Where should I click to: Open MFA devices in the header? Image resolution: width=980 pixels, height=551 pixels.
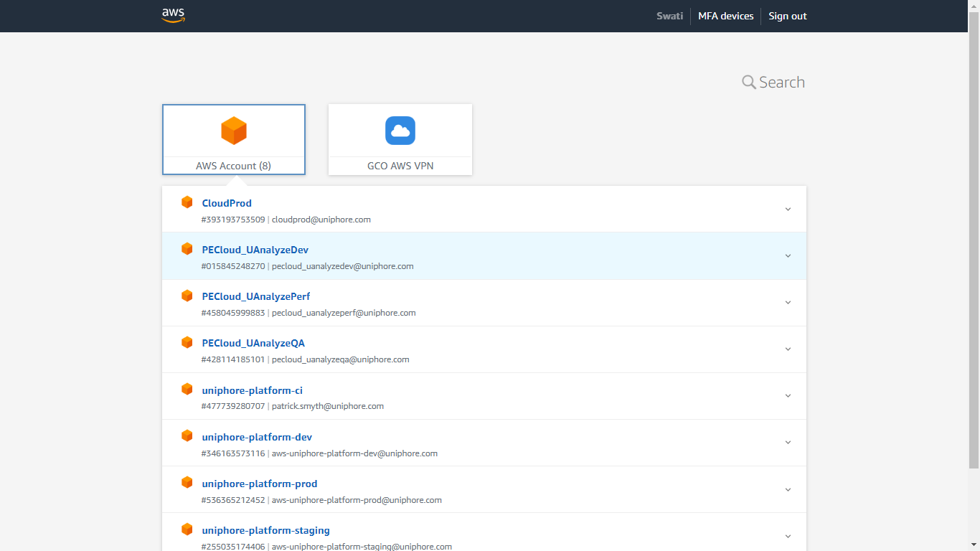[x=726, y=16]
